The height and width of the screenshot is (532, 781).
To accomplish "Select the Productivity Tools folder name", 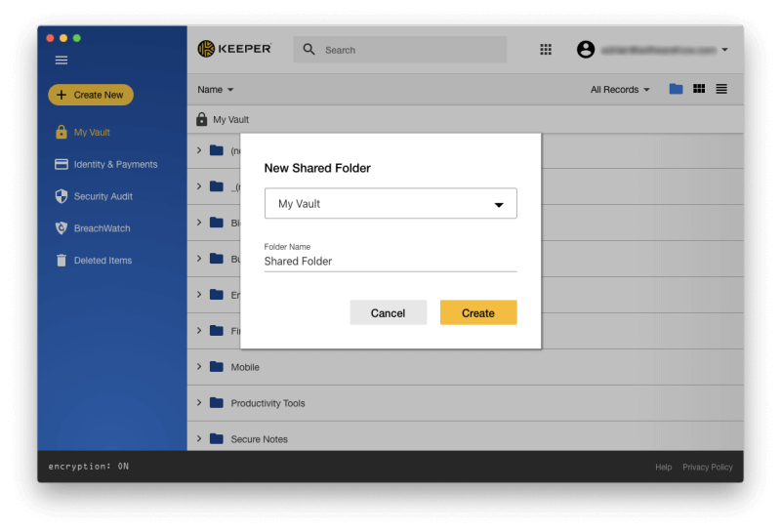I will coord(267,403).
